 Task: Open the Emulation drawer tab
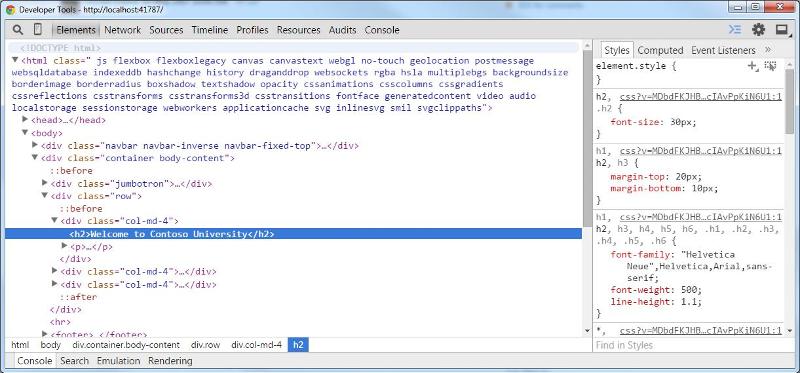tap(118, 361)
